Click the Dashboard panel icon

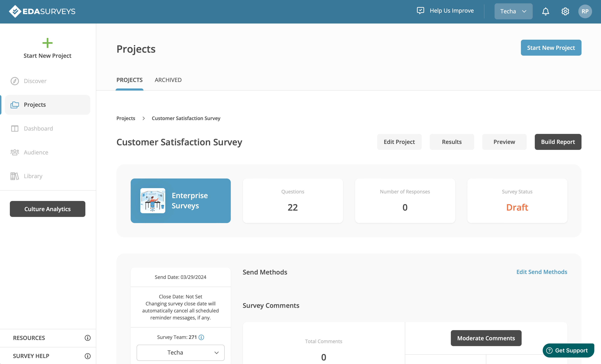pos(15,128)
